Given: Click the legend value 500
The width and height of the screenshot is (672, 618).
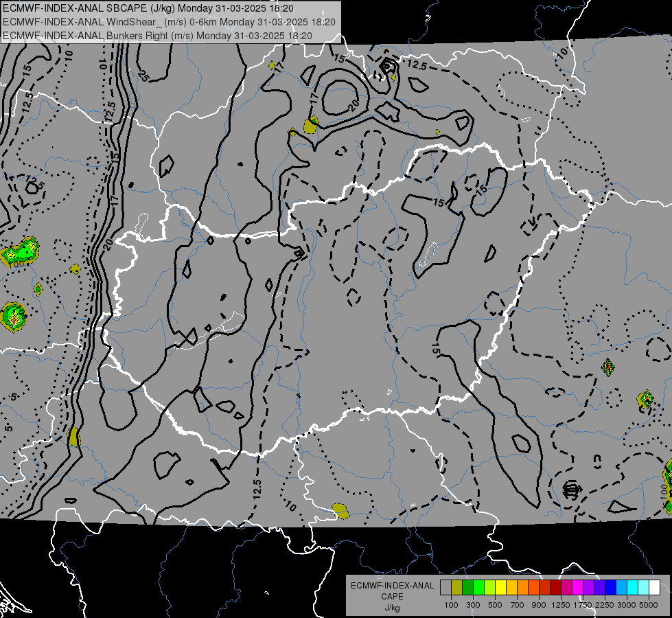Looking at the screenshot, I should (x=495, y=605).
